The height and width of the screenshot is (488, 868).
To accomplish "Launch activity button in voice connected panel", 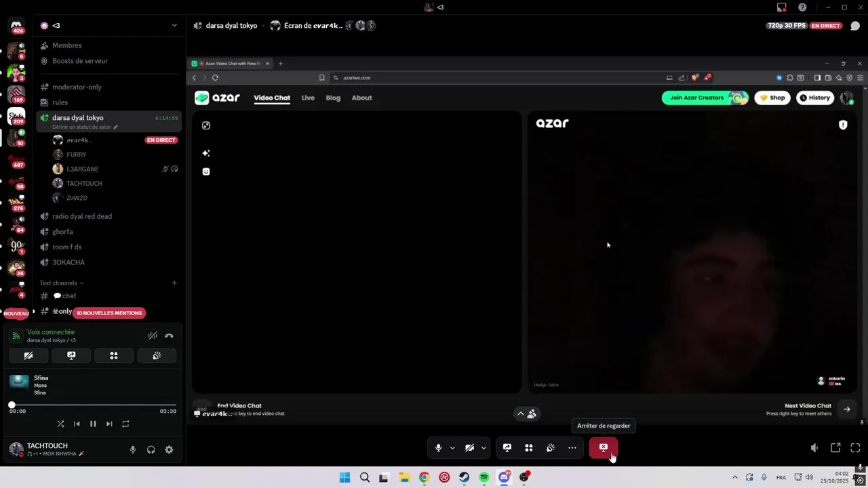I will click(x=114, y=355).
